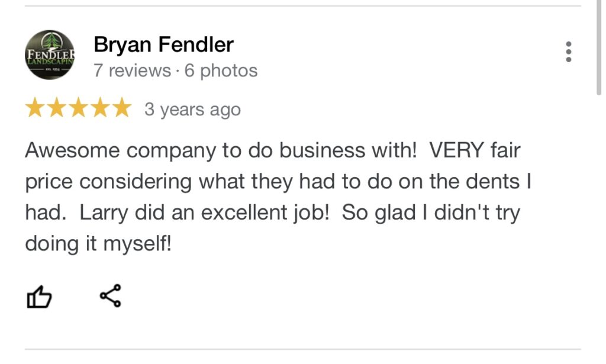Click the word 'VERY' in the review
Image resolution: width=606 pixels, height=364 pixels.
456,150
